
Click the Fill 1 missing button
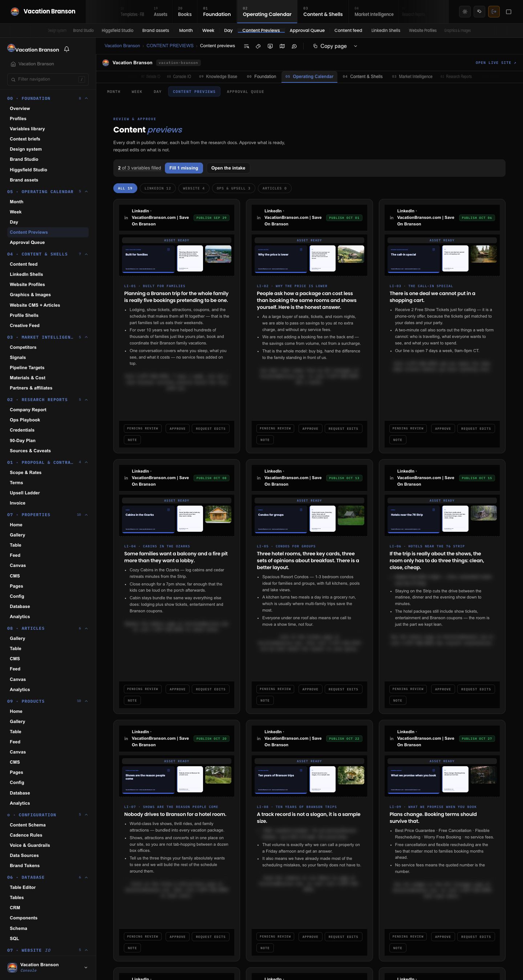pos(184,168)
